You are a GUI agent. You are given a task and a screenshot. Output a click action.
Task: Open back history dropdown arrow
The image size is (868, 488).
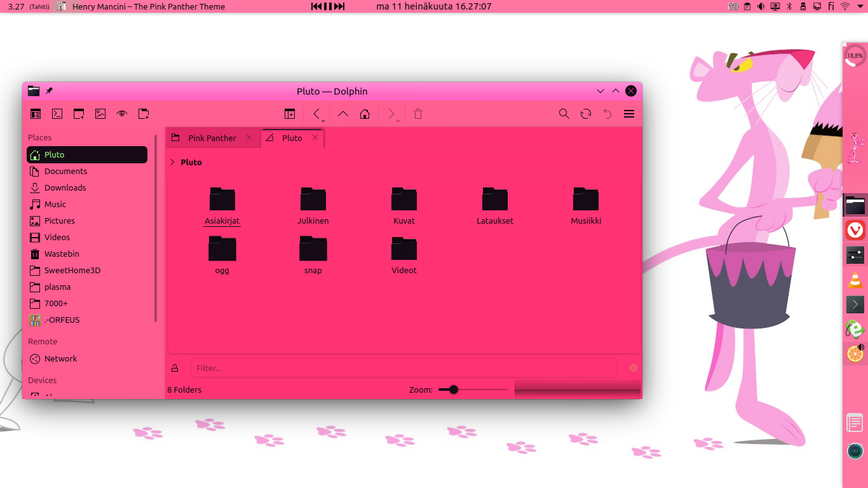tap(323, 119)
